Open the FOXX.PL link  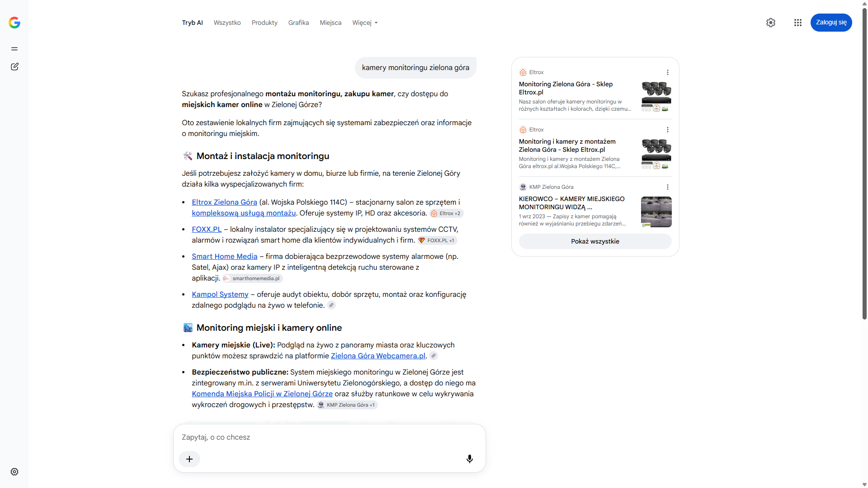coord(207,230)
